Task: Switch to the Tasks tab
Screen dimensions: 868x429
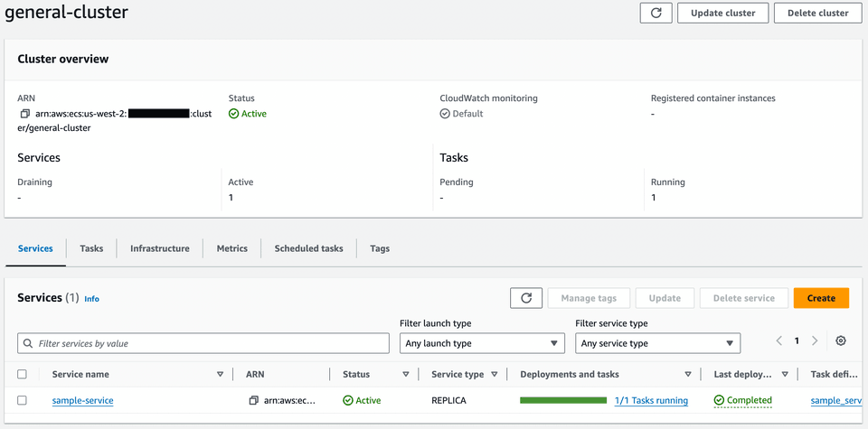Action: point(91,248)
